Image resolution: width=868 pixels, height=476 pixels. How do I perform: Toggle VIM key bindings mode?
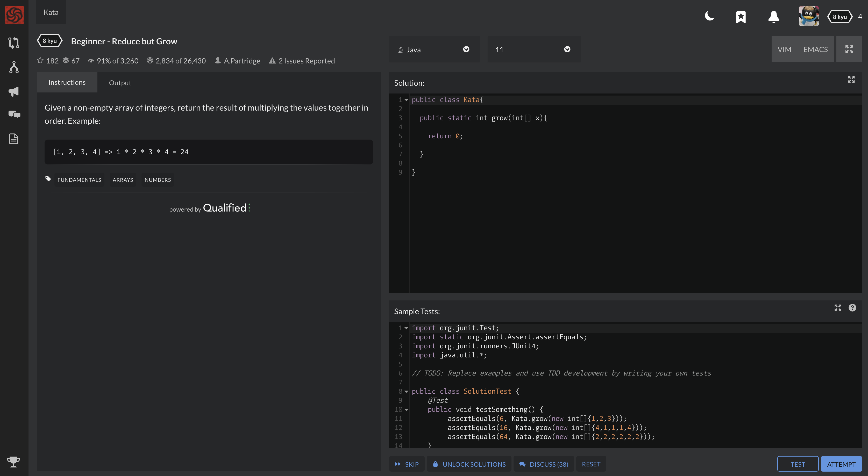[784, 49]
